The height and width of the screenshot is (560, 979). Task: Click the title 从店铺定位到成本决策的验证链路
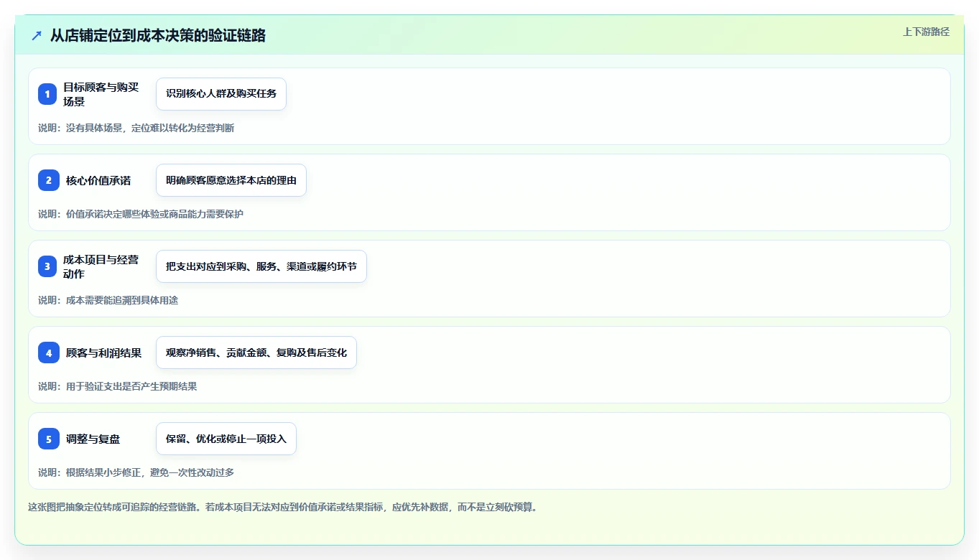[158, 35]
